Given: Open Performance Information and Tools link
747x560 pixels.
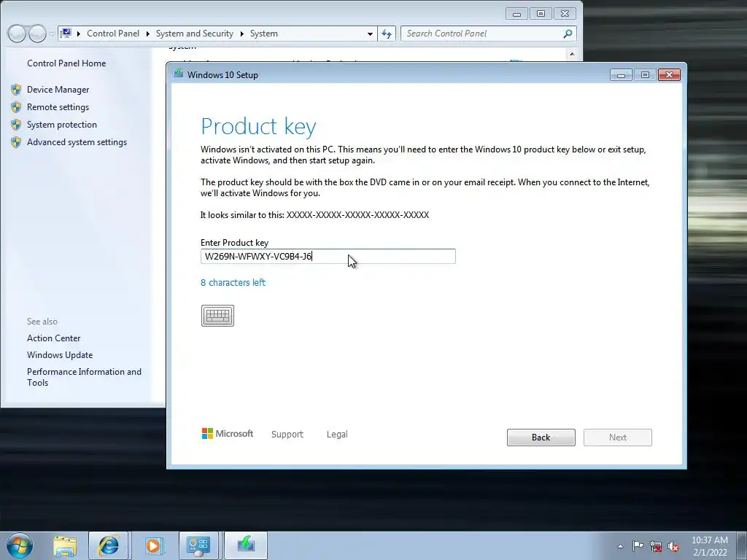Looking at the screenshot, I should coord(84,377).
